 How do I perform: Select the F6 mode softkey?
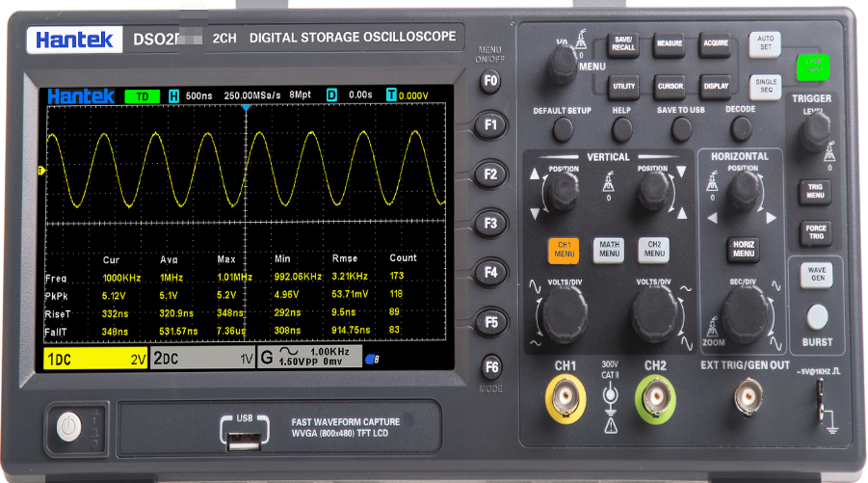tap(491, 367)
